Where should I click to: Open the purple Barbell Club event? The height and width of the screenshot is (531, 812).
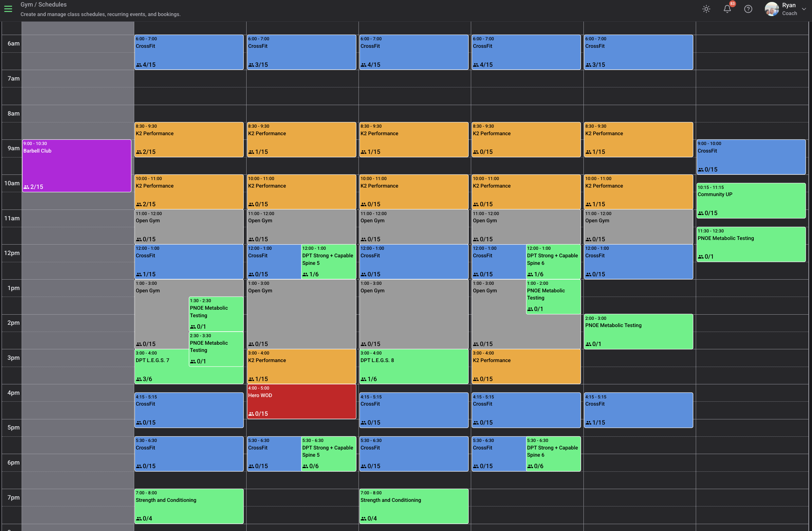77,165
